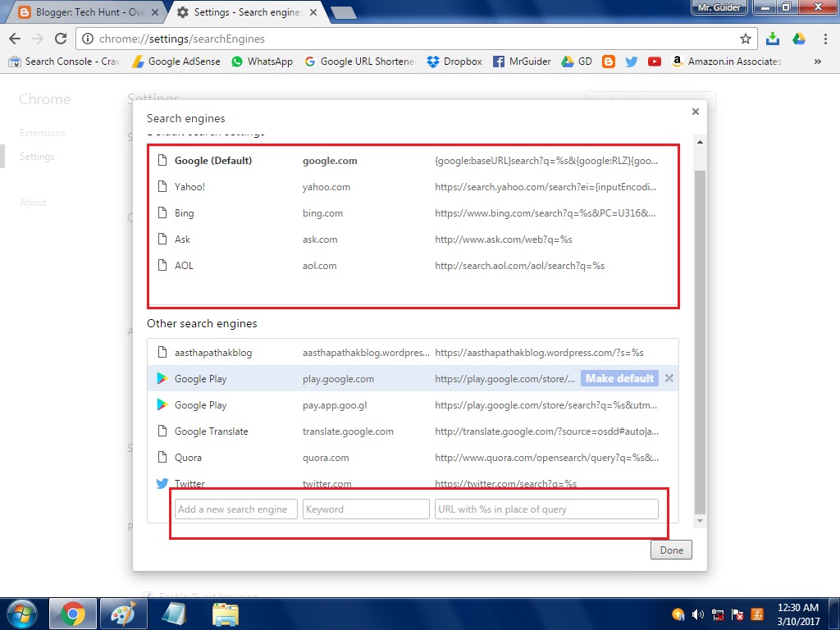This screenshot has height=630, width=840.
Task: Click the volume icon in system tray
Action: (698, 614)
